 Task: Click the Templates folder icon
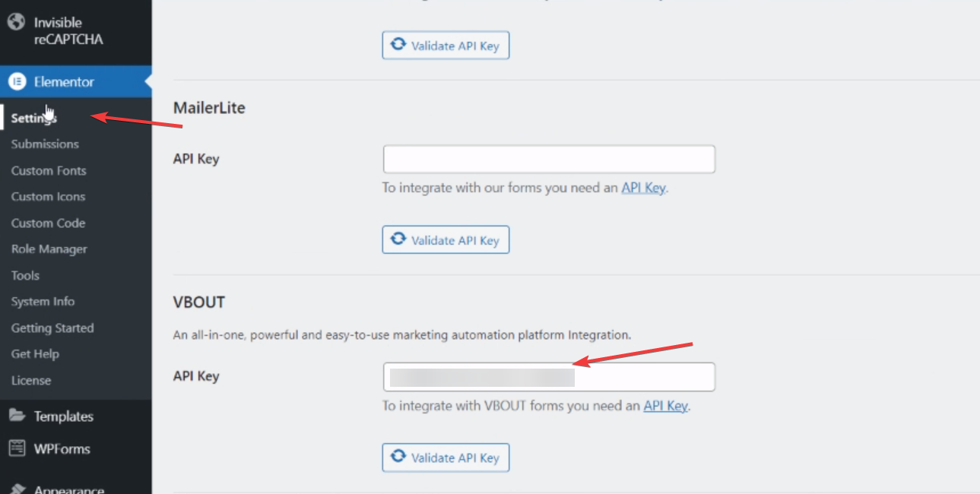click(17, 416)
